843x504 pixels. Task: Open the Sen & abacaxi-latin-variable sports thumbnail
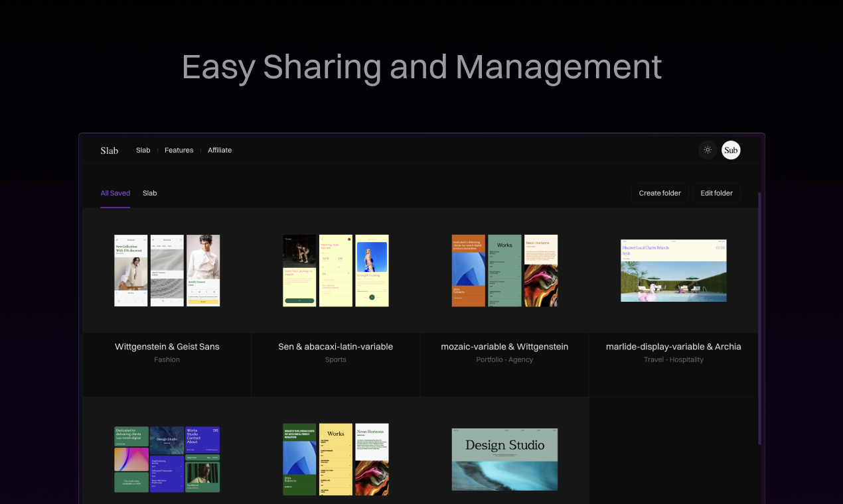(336, 271)
